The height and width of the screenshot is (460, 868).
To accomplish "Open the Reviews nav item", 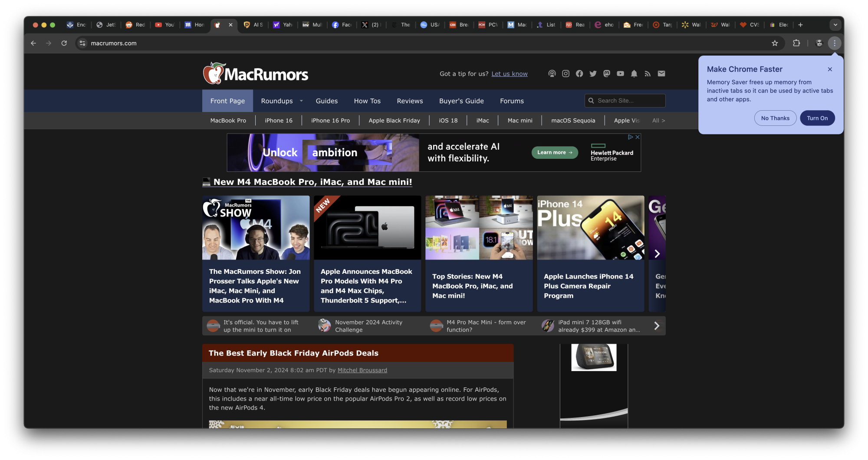I will 410,101.
